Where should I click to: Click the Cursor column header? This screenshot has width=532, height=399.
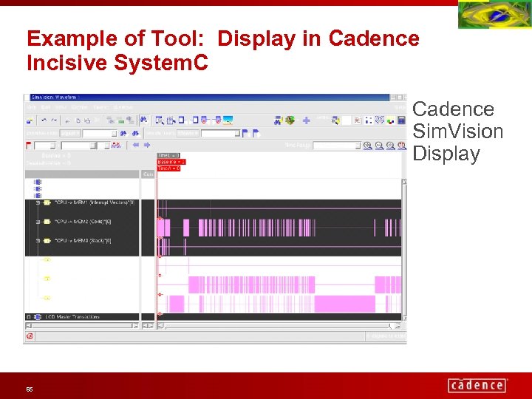(x=148, y=174)
